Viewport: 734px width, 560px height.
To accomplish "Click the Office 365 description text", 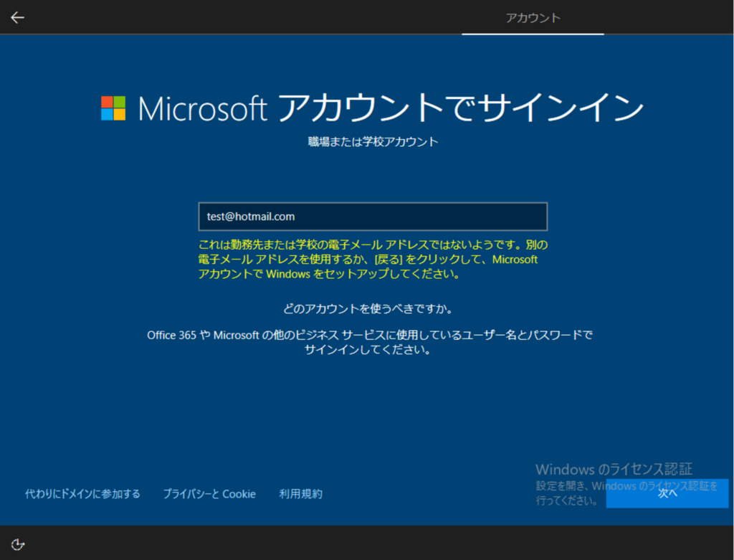I will (370, 342).
